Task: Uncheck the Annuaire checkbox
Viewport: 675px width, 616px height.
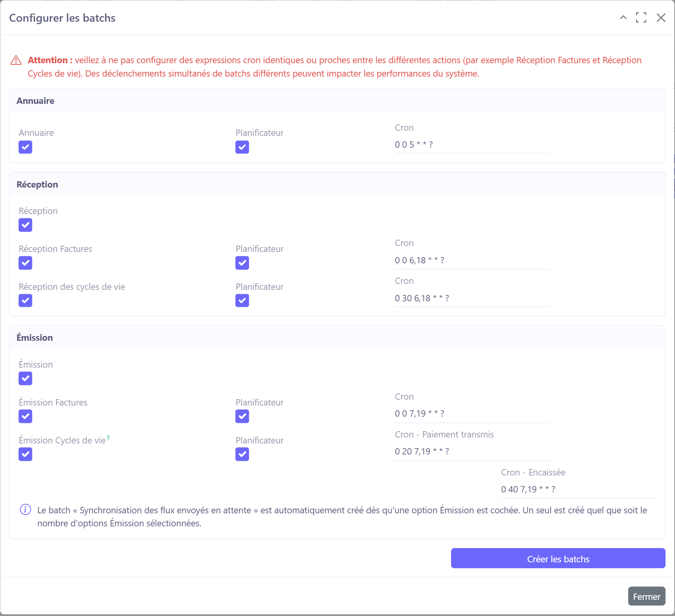Action: click(25, 147)
